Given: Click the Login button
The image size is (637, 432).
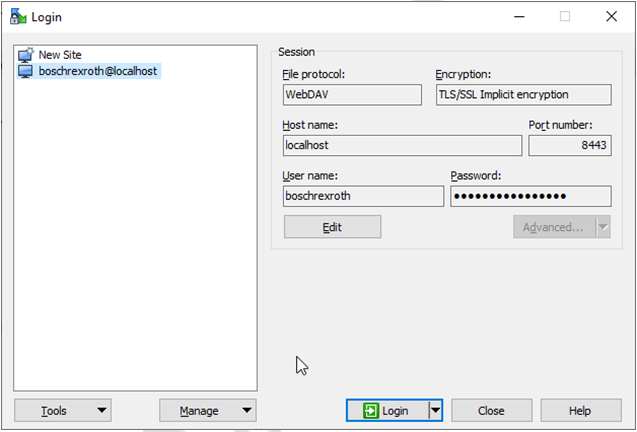Looking at the screenshot, I should tap(387, 410).
